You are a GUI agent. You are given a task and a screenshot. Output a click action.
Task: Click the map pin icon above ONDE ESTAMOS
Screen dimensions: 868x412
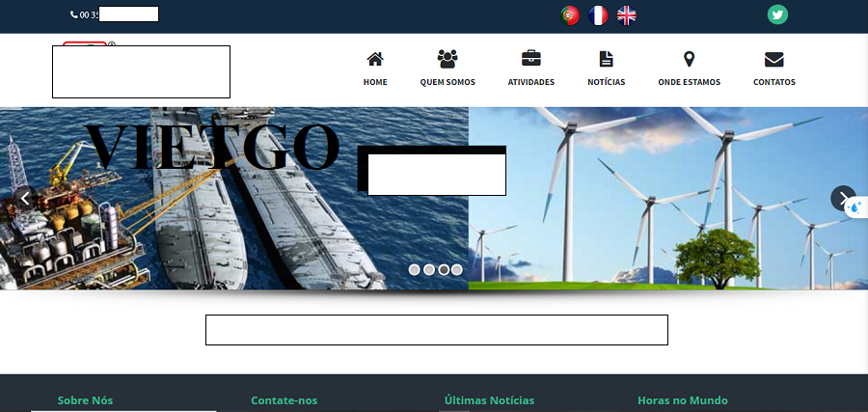point(690,59)
